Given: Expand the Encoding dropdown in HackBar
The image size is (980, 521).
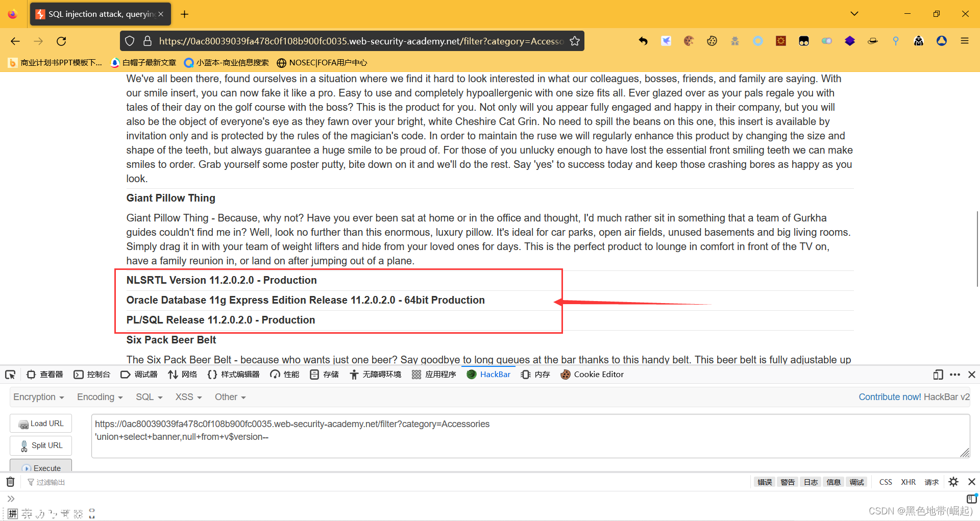Looking at the screenshot, I should pyautogui.click(x=100, y=397).
